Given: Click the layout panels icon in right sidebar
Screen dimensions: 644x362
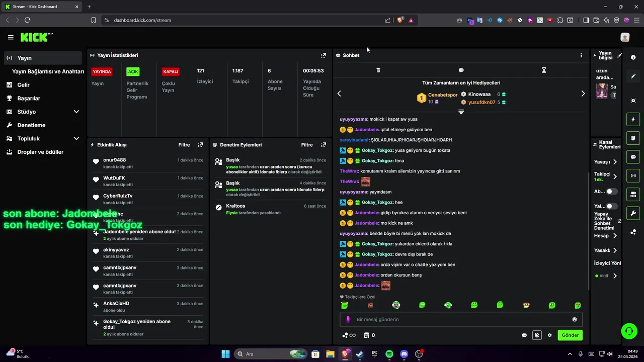Looking at the screenshot, I should tap(633, 194).
